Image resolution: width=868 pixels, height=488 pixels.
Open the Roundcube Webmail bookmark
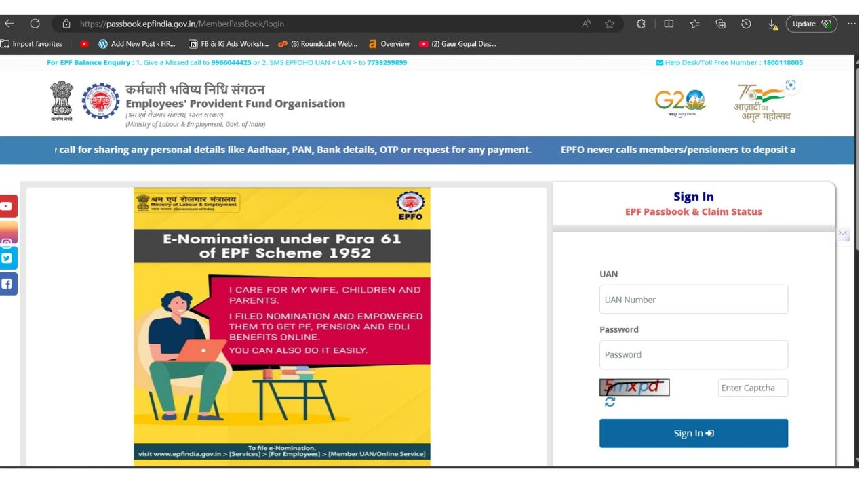318,44
